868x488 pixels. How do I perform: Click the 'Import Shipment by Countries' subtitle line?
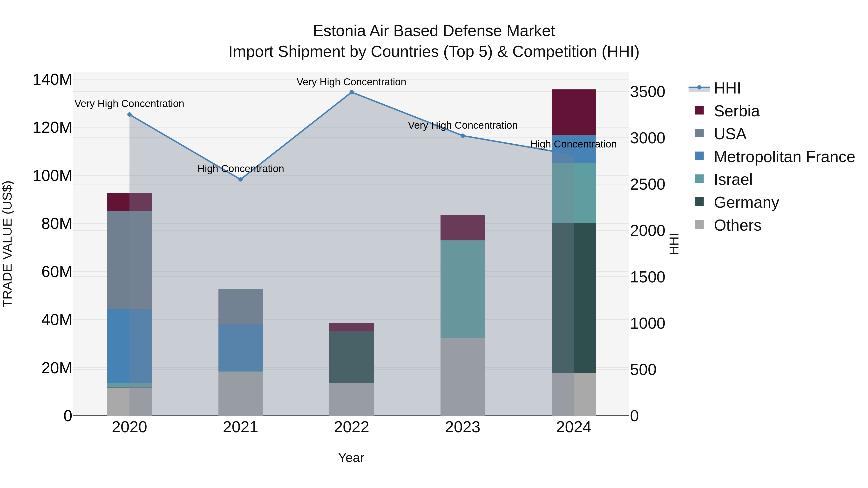pos(434,52)
